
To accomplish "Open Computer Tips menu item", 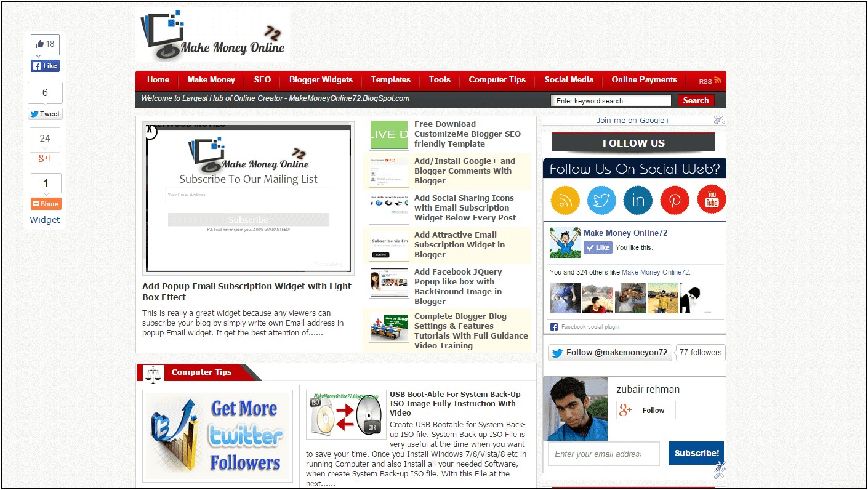I will click(497, 80).
